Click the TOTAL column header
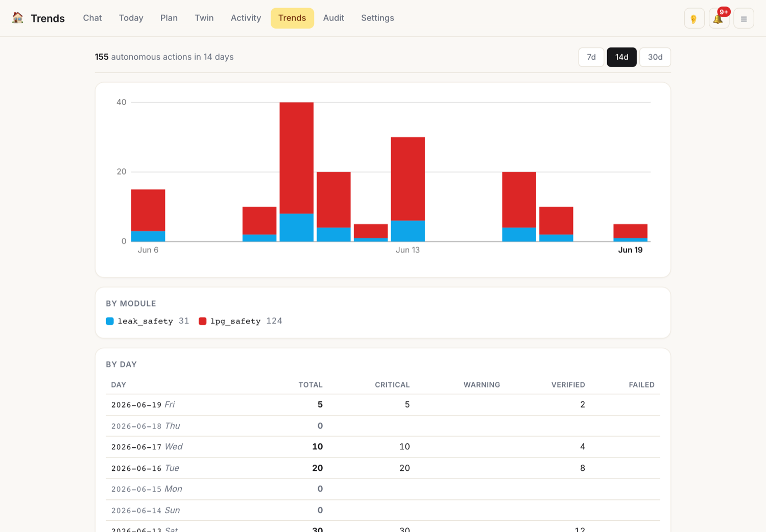 (x=310, y=385)
